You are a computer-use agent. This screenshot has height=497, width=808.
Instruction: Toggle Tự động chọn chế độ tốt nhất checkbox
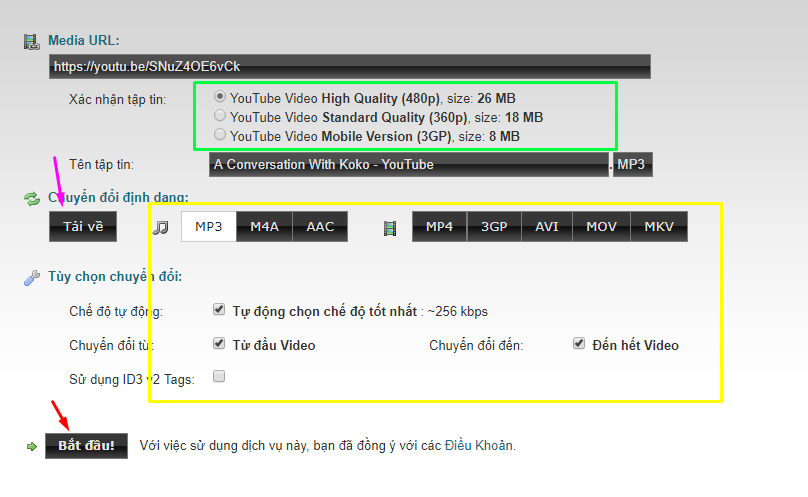tap(219, 310)
